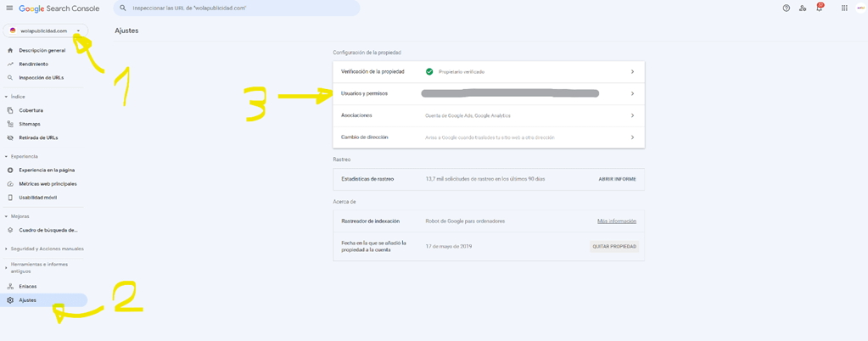868x341 pixels.
Task: Click 'Robot de Google para ordenadores' text
Action: (465, 221)
